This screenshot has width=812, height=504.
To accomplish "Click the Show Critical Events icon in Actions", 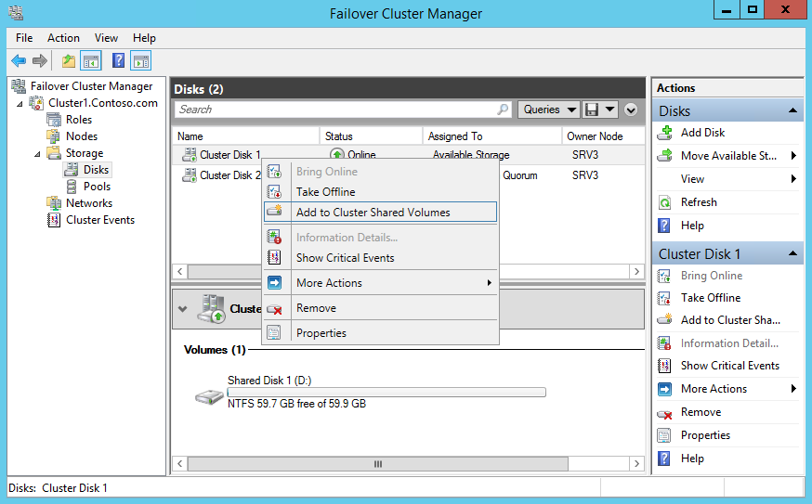I will (664, 366).
